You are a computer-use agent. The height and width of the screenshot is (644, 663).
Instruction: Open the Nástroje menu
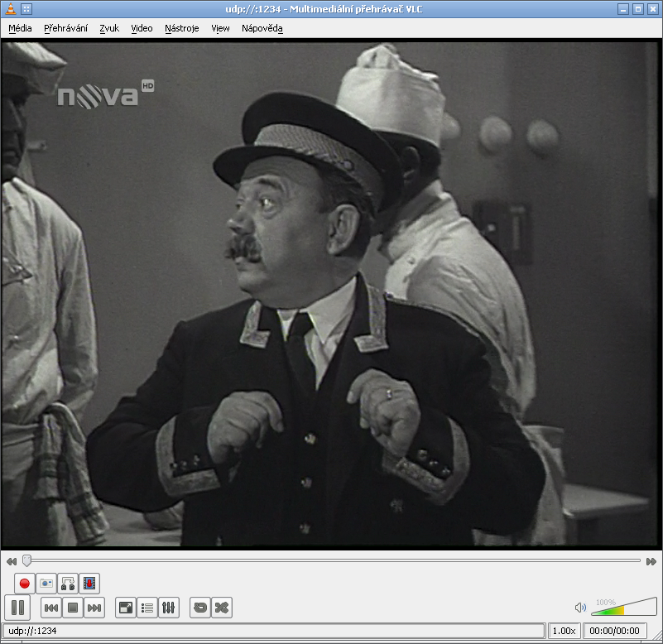(182, 28)
